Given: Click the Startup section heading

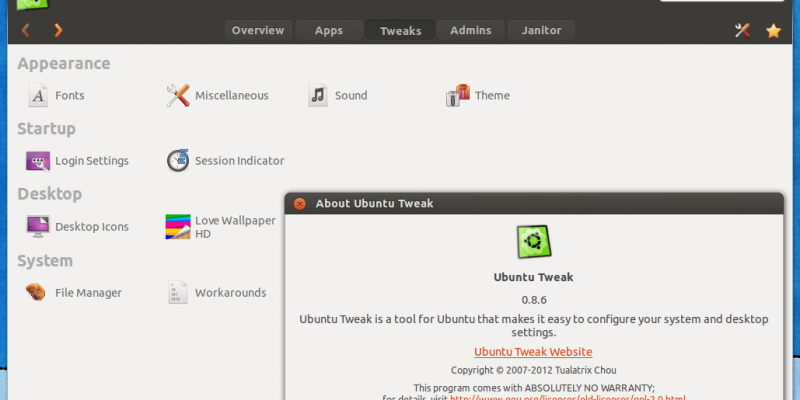Looking at the screenshot, I should click(x=46, y=129).
